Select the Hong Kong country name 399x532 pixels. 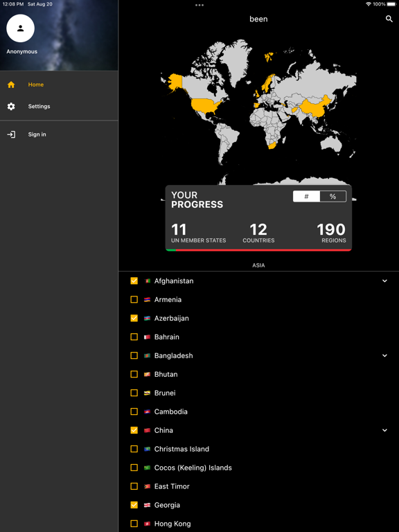(x=172, y=524)
